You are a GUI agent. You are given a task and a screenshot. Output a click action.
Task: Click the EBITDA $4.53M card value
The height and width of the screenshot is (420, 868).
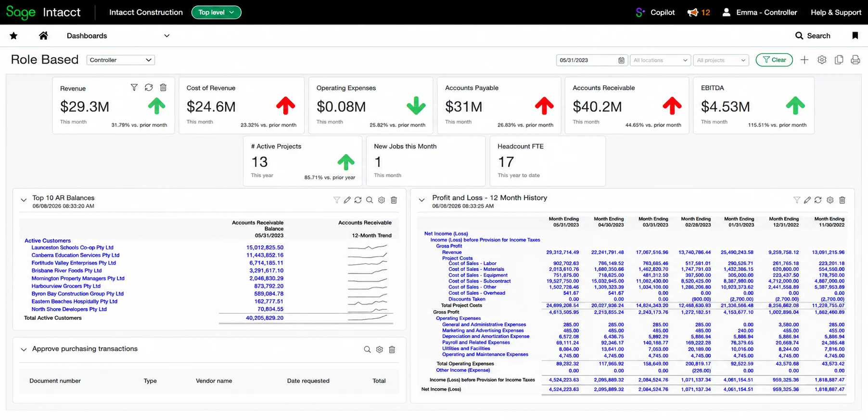tap(725, 107)
